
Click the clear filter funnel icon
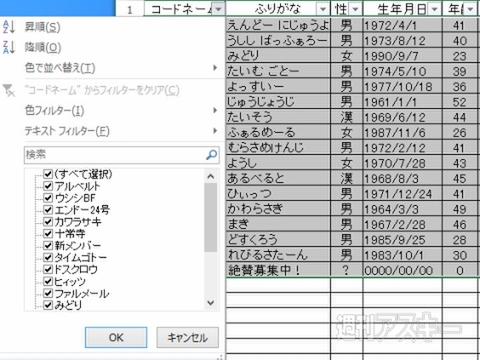[9, 90]
